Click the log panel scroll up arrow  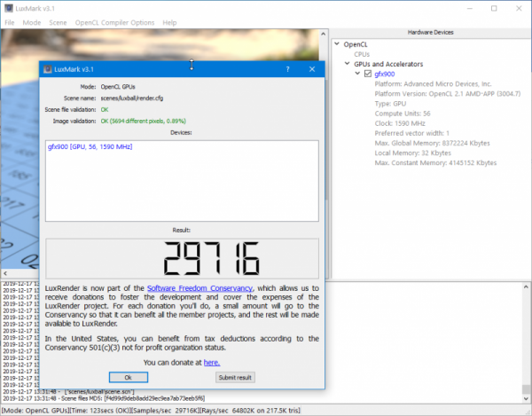[526, 287]
